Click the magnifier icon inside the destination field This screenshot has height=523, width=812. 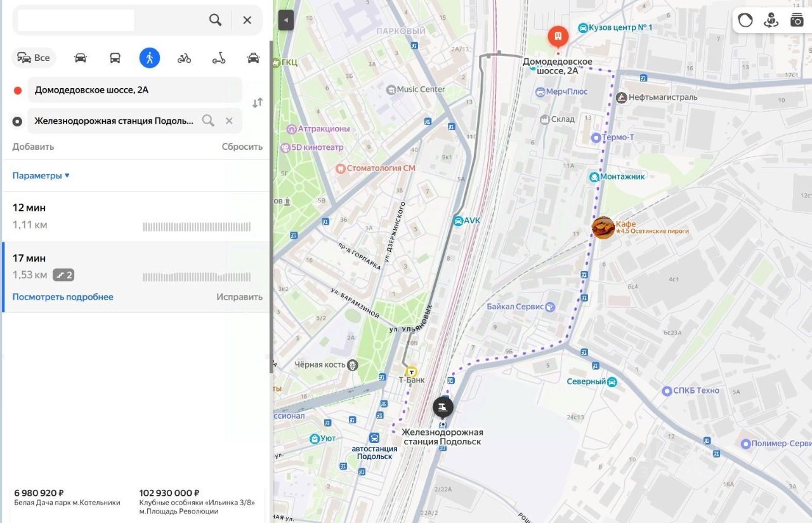pyautogui.click(x=208, y=121)
